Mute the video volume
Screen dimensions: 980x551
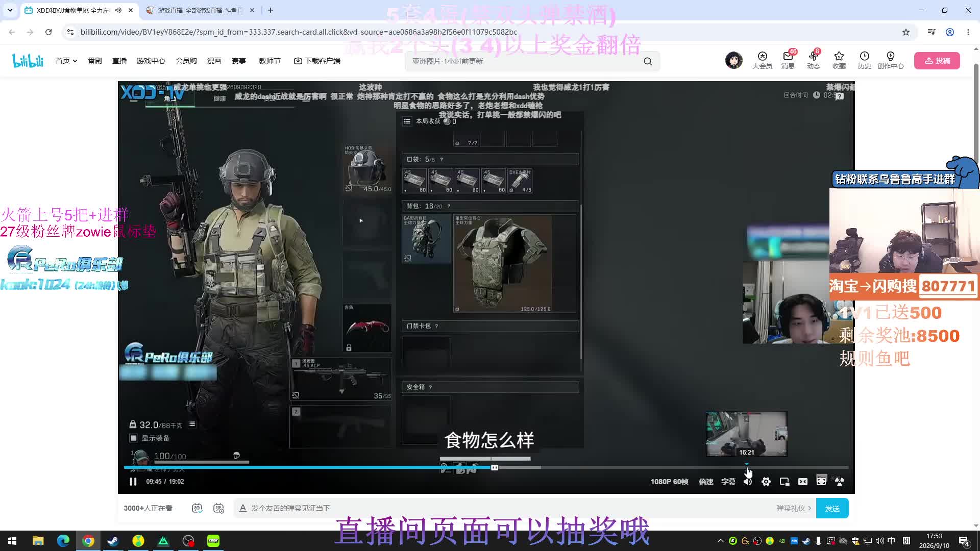pos(748,482)
